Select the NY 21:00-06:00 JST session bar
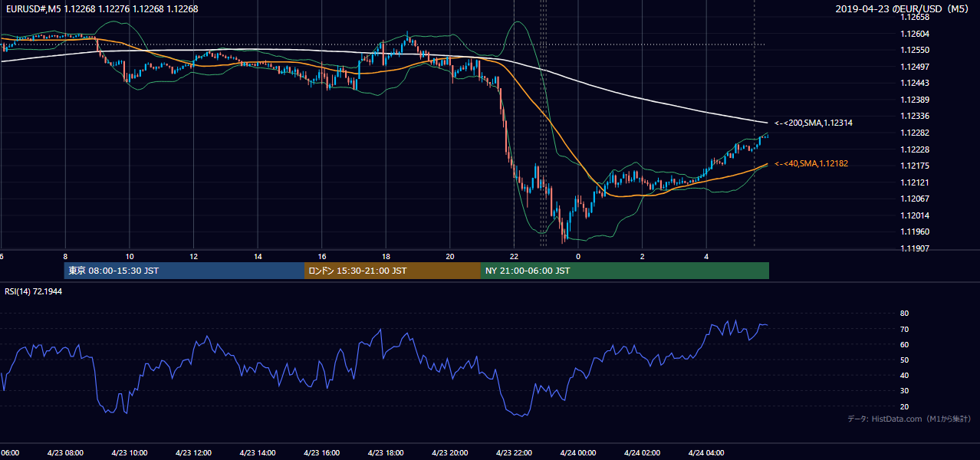980x460 pixels. point(624,271)
